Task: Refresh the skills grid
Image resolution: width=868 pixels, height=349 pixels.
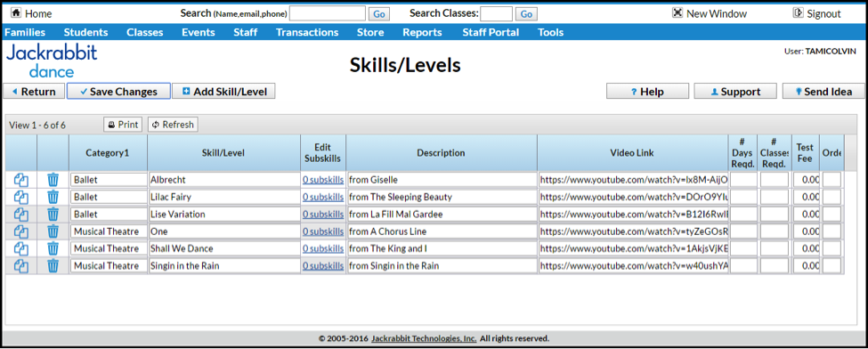Action: point(173,125)
